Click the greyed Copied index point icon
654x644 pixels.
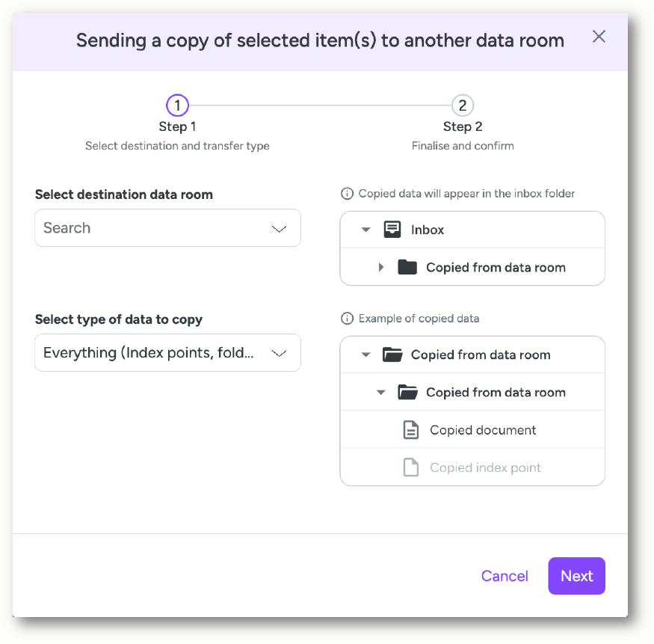[x=411, y=467]
